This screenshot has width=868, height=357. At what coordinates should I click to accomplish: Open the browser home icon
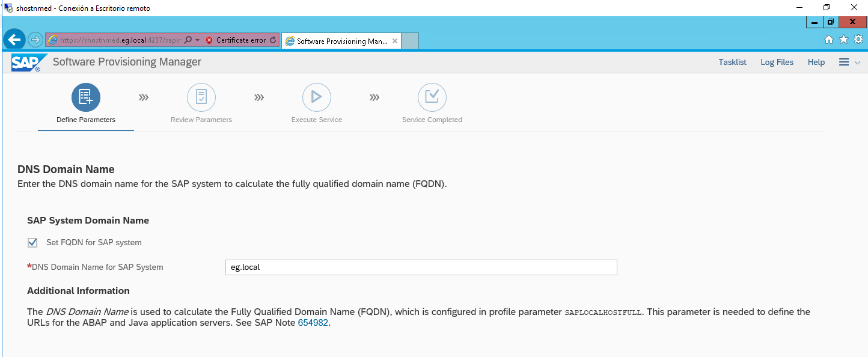point(829,40)
